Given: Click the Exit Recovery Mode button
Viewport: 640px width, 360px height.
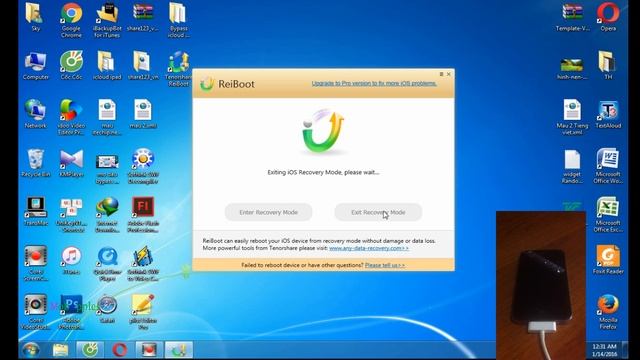Looking at the screenshot, I should click(378, 212).
